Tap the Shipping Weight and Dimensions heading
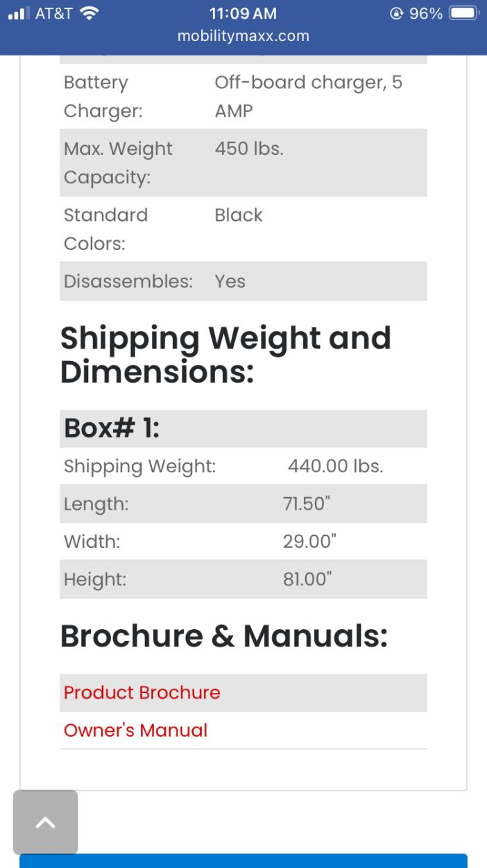This screenshot has height=868, width=487. coord(225,354)
